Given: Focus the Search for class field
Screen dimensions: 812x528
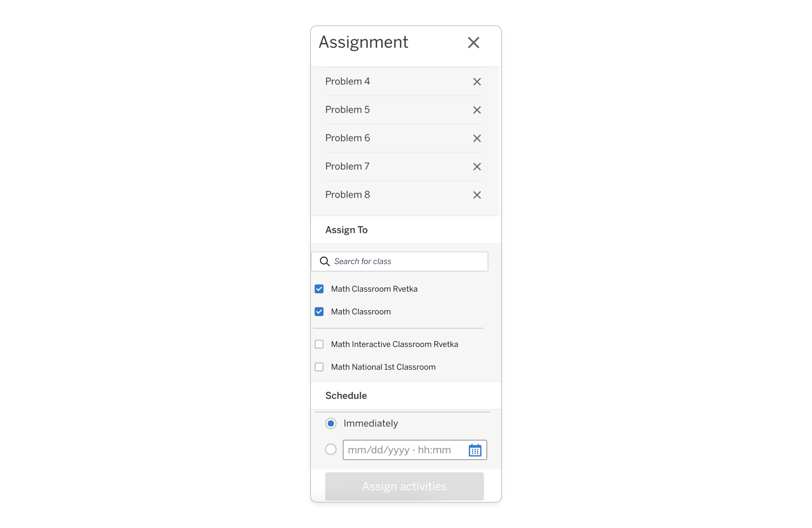Looking at the screenshot, I should coord(400,261).
